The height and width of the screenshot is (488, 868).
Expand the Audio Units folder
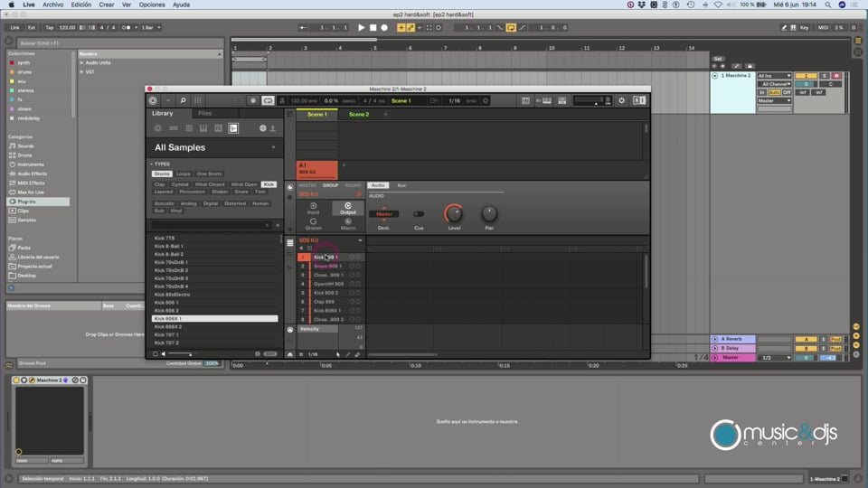pos(82,63)
